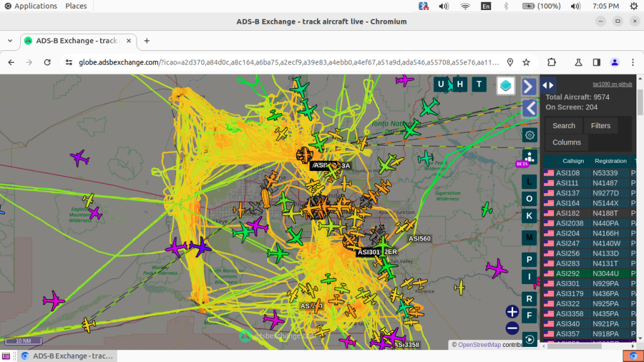Open the Places menu
The height and width of the screenshot is (362, 644).
pos(76,6)
